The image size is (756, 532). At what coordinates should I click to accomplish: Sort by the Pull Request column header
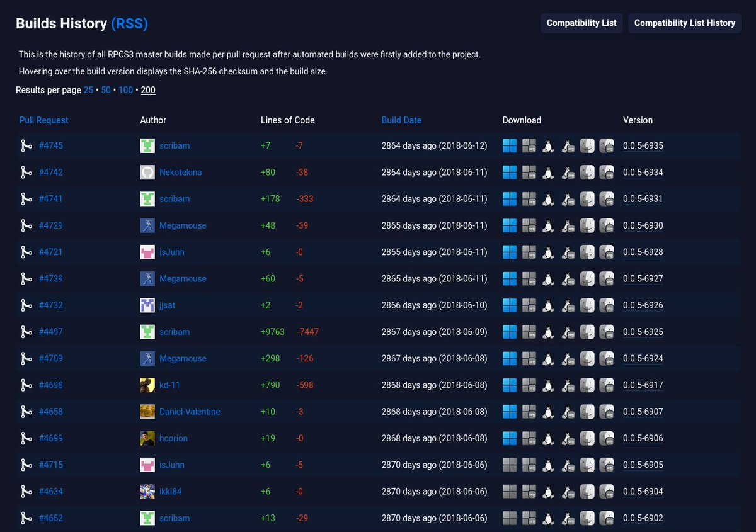point(44,120)
